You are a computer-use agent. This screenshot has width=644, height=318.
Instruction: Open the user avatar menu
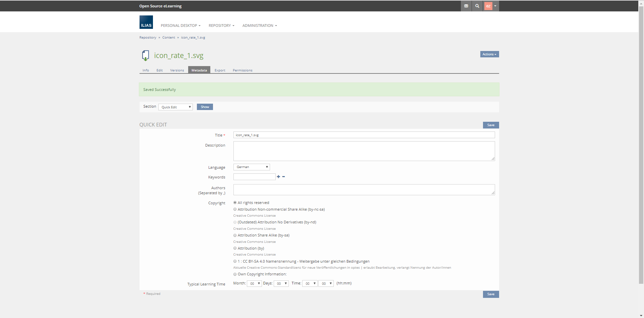tap(491, 6)
